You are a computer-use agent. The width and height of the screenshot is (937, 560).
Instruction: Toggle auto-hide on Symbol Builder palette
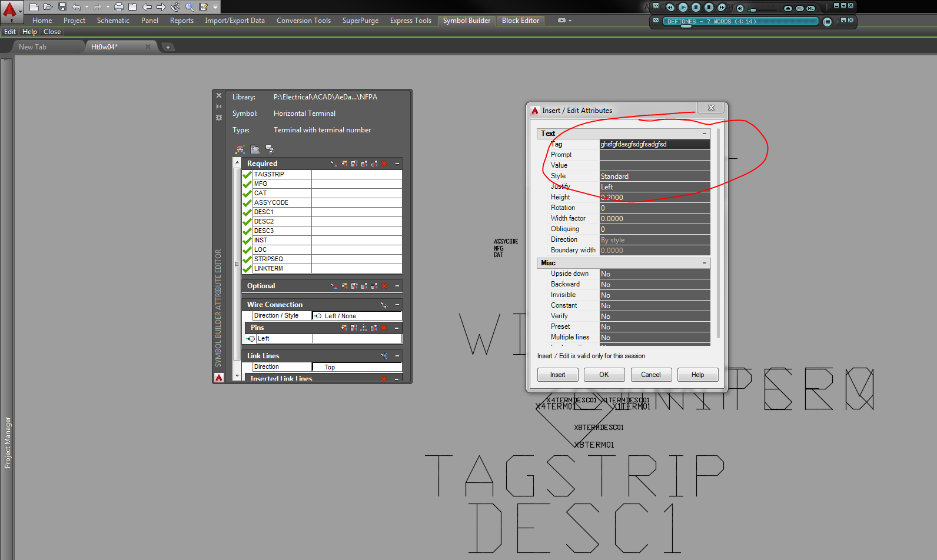point(219,106)
